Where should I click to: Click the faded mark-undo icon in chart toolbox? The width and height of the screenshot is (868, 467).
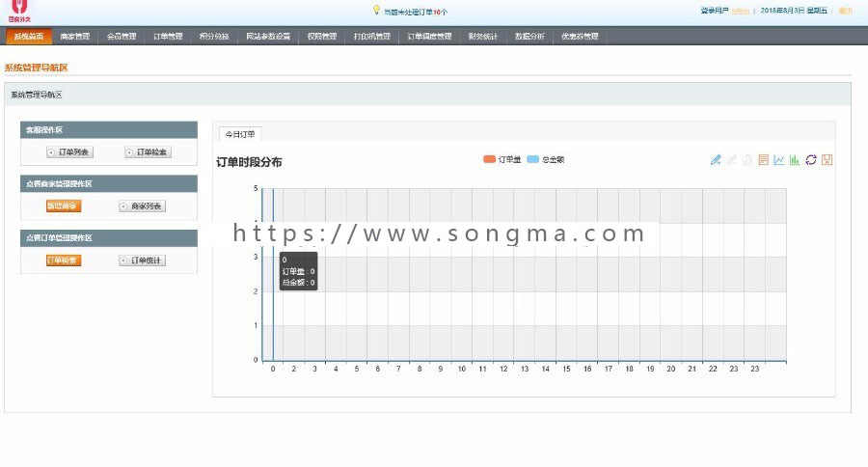coord(731,160)
